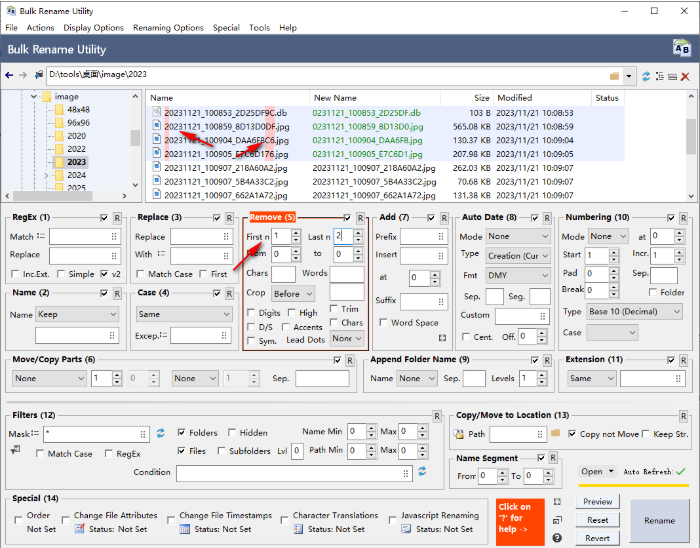
Task: Click the R reset icon for Auto Date (8)
Action: (x=547, y=218)
